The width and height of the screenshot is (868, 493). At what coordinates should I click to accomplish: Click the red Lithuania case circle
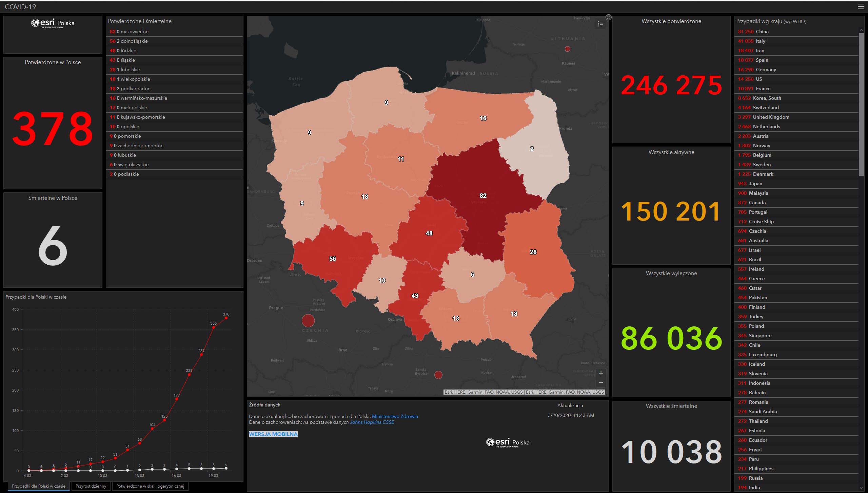pos(568,49)
